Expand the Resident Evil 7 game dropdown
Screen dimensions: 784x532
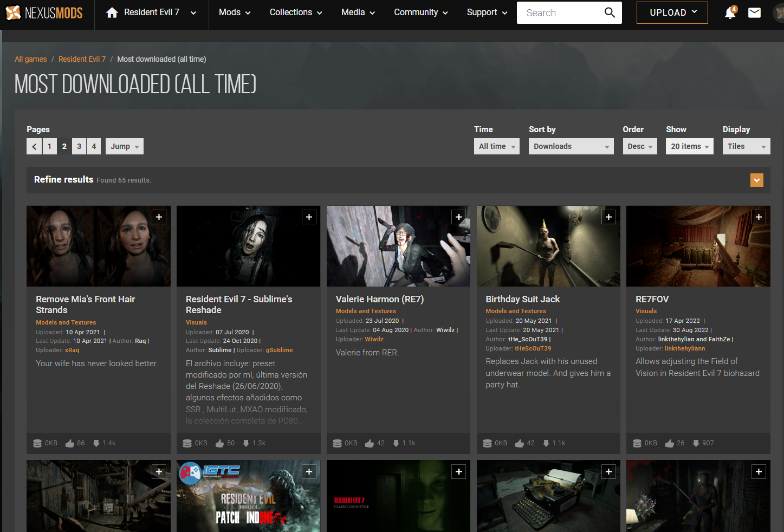(x=193, y=12)
